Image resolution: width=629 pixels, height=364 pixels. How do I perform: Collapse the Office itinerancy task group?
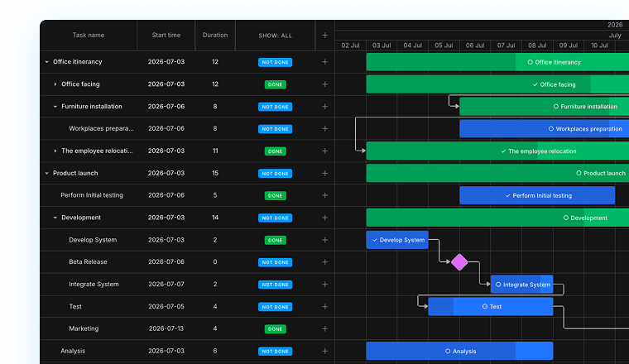coord(47,62)
